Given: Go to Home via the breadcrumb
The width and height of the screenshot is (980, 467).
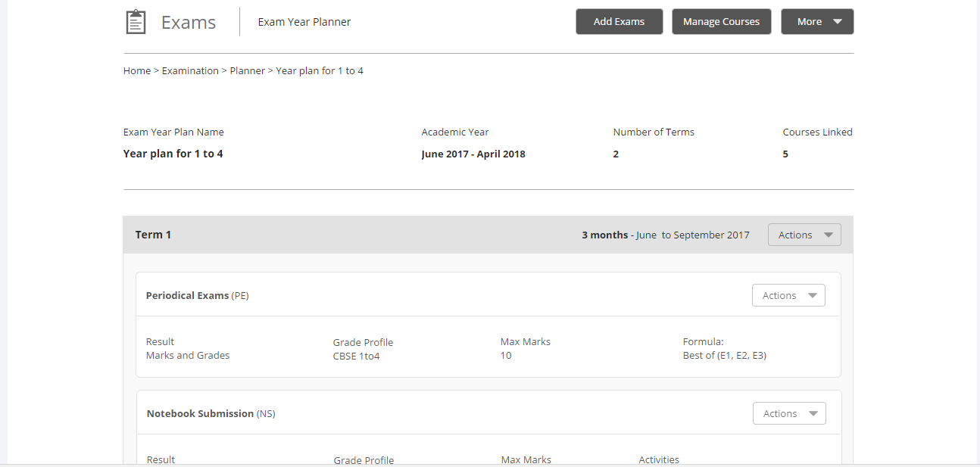Looking at the screenshot, I should pyautogui.click(x=137, y=70).
